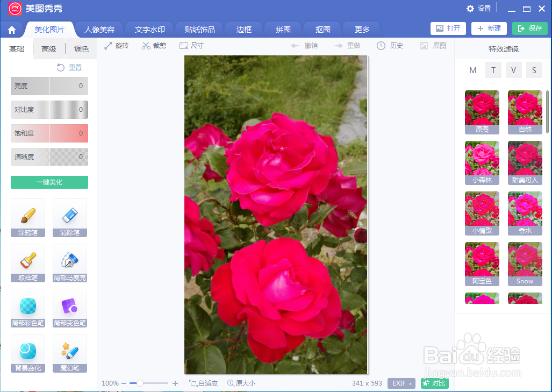This screenshot has height=392, width=552.
Task: Adjust the 饱和度 saturation slider
Action: (x=49, y=133)
